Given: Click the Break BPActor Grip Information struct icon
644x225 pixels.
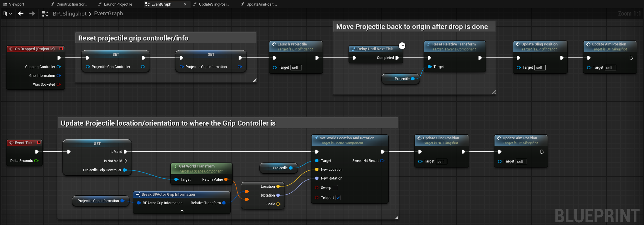Looking at the screenshot, I should point(138,194).
